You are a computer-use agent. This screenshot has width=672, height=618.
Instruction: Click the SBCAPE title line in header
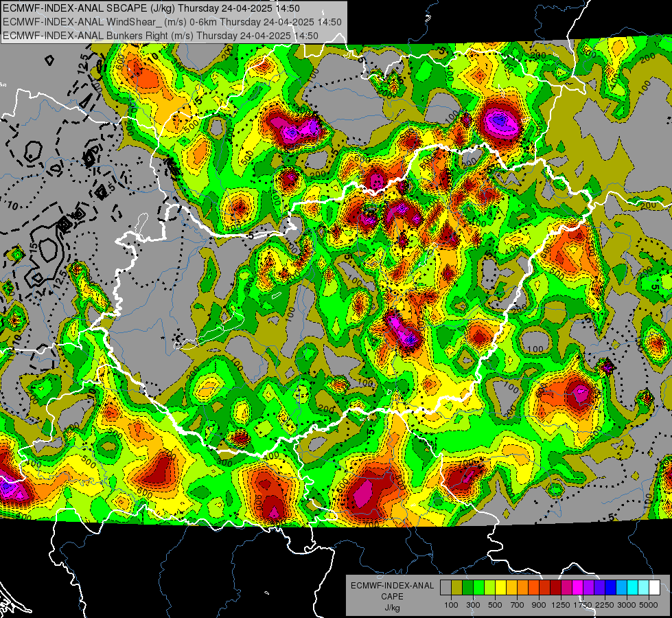click(x=151, y=8)
